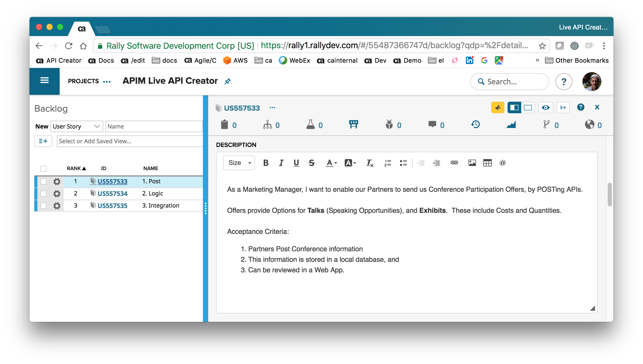Click the description panel vertical scrollbar
643x364 pixels.
click(x=609, y=195)
